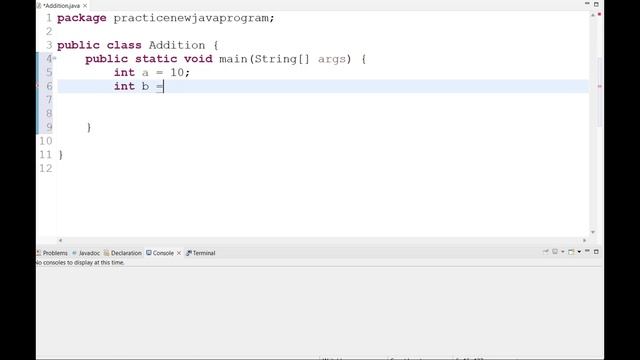Click the Pin Console icon

click(545, 252)
